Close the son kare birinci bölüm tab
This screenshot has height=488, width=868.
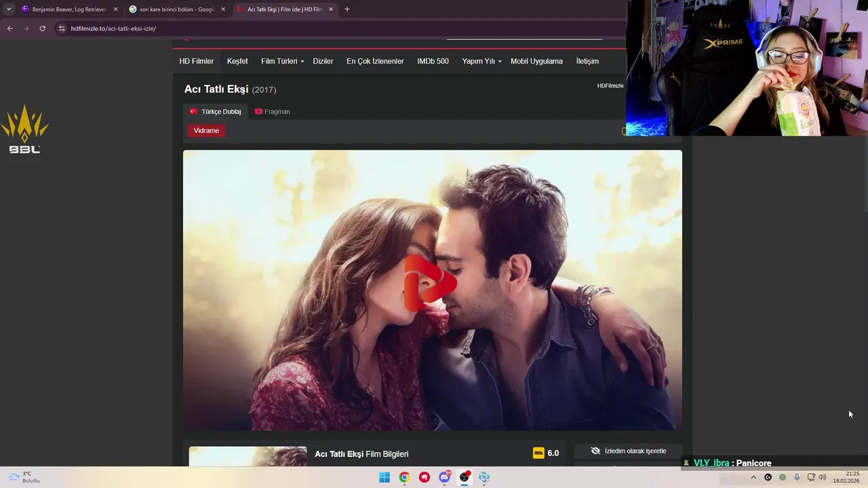pyautogui.click(x=223, y=9)
